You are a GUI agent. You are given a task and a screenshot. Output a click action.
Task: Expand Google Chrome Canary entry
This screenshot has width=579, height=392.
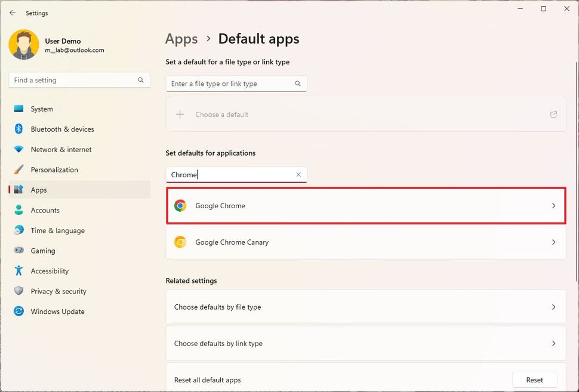click(365, 242)
